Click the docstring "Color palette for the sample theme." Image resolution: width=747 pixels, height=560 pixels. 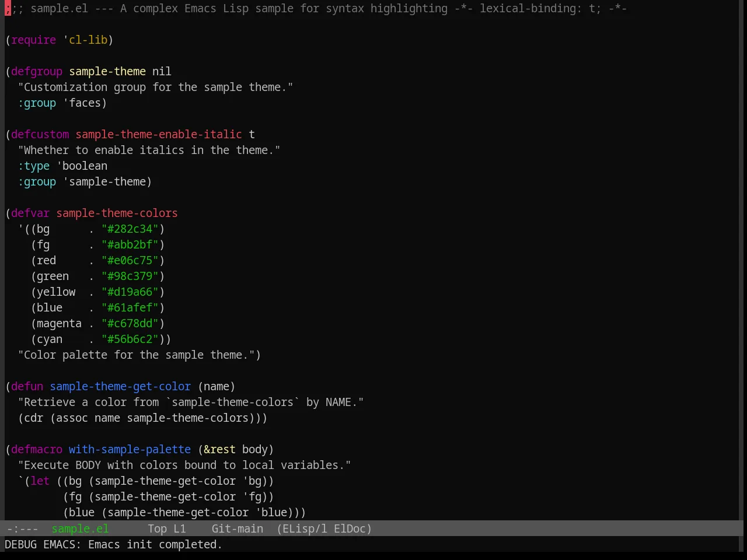[x=136, y=355]
